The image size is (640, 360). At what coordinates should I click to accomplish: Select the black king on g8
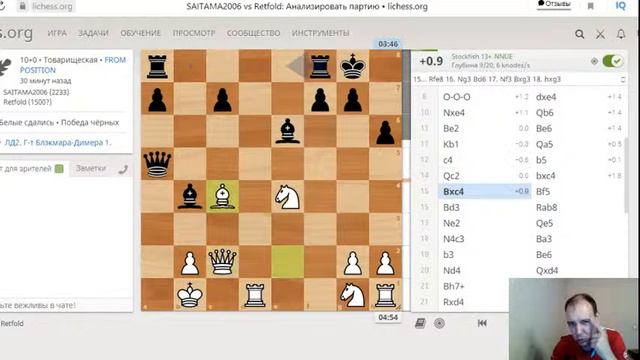point(353,66)
